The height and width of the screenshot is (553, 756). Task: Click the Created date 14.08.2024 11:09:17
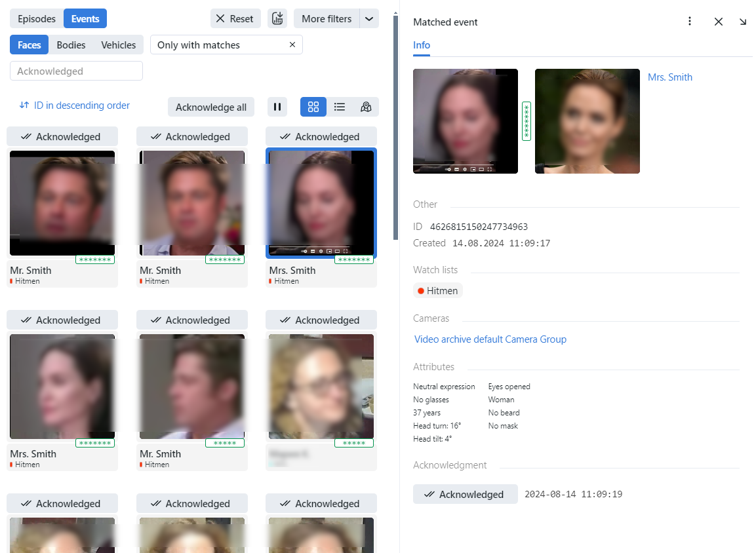pos(501,243)
